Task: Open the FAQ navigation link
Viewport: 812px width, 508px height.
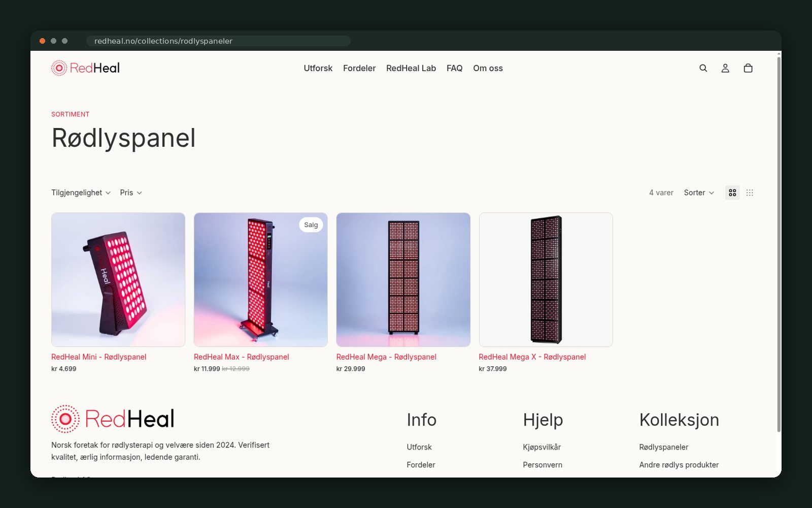Action: [x=455, y=68]
